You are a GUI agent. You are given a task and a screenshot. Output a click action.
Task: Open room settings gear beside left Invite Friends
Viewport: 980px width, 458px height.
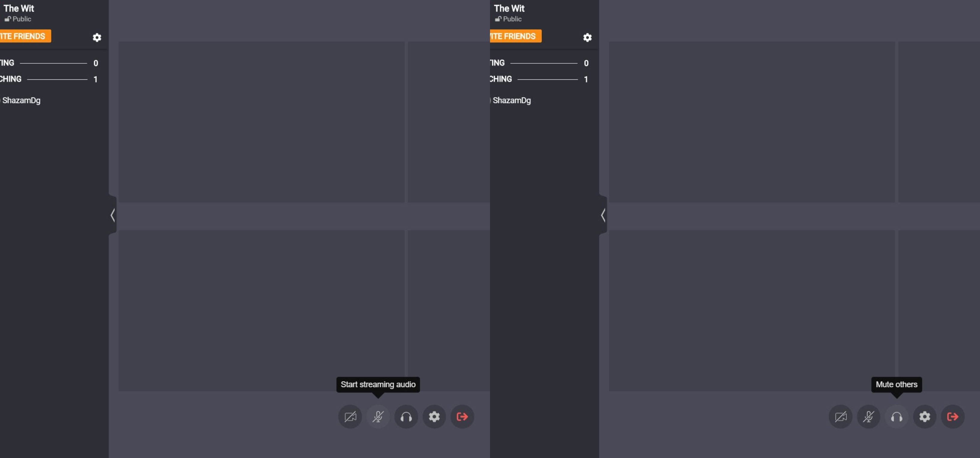coord(97,37)
